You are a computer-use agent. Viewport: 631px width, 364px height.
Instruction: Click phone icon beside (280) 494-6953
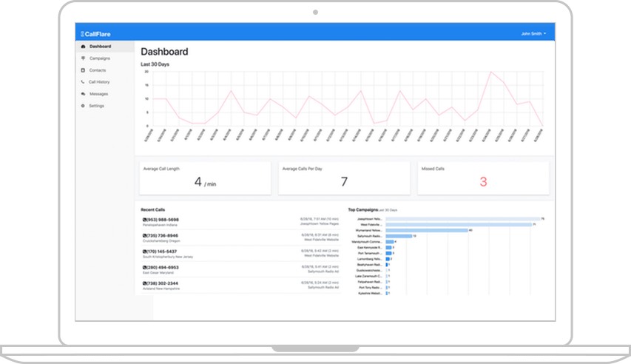tap(144, 267)
